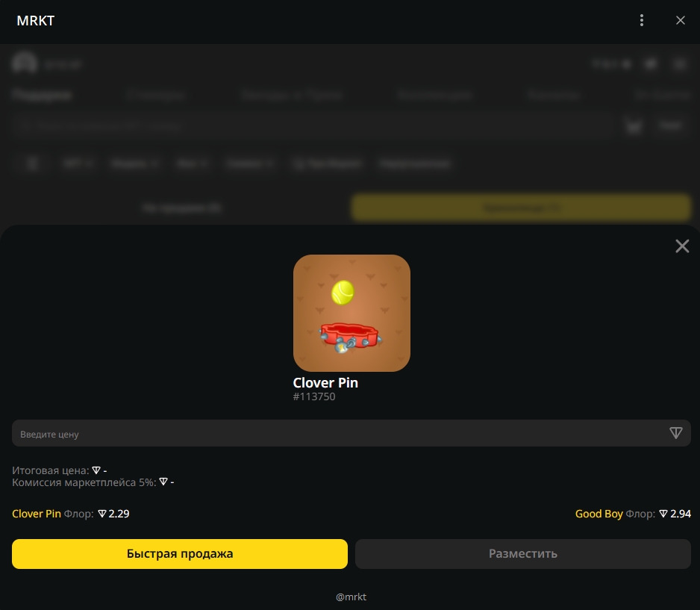Click the yellow Clover Pin floor label
The height and width of the screenshot is (610, 700).
[x=37, y=514]
